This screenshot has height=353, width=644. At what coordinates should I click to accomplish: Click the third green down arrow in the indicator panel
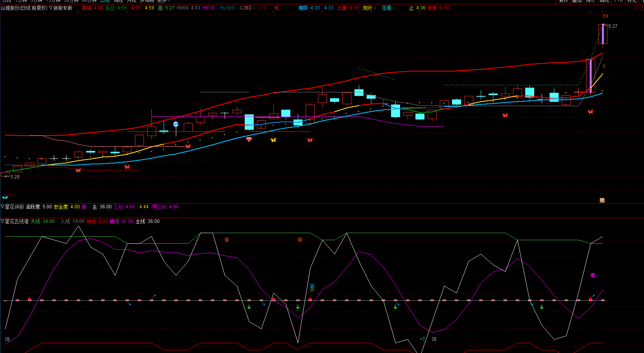(x=395, y=307)
